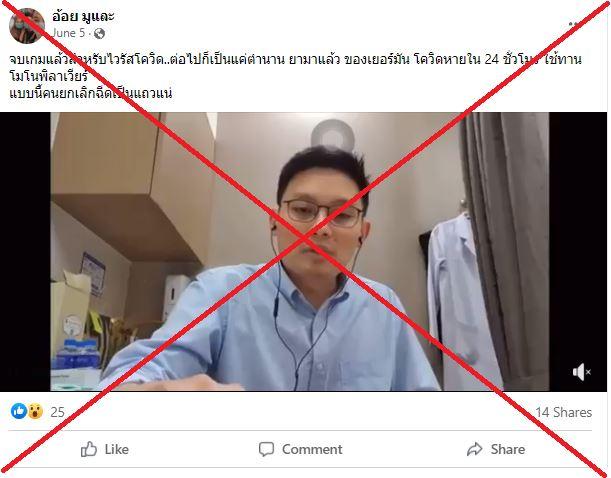Click the public globe privacy icon

pos(99,34)
